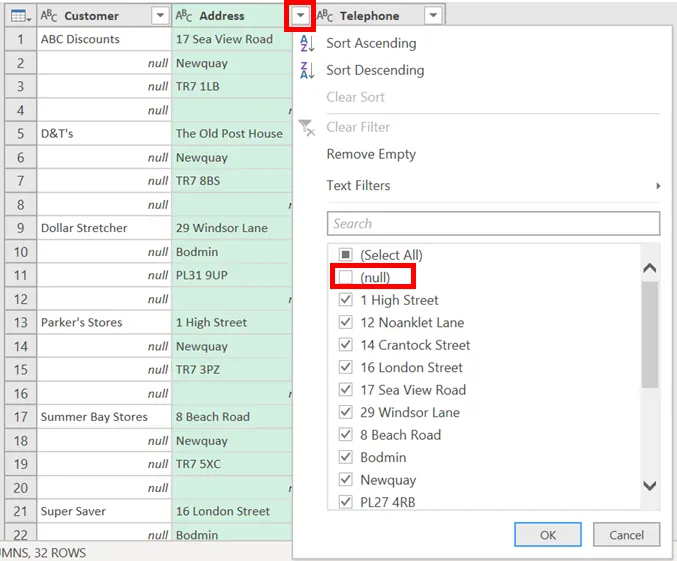Click the ABC type icon for Telephone column
677x561 pixels.
(x=325, y=16)
